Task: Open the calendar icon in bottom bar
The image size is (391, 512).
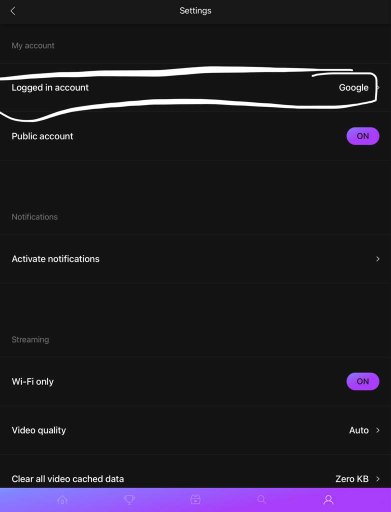Action: pos(195,500)
